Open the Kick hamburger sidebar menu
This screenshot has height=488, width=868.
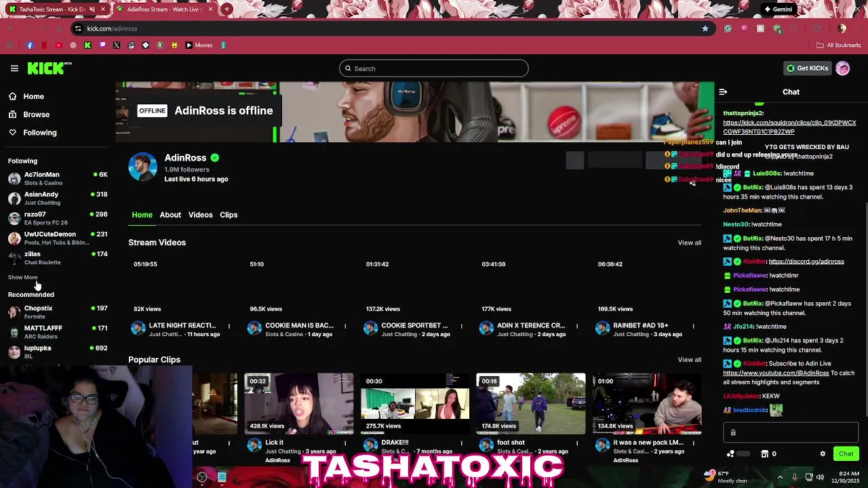pyautogui.click(x=14, y=68)
